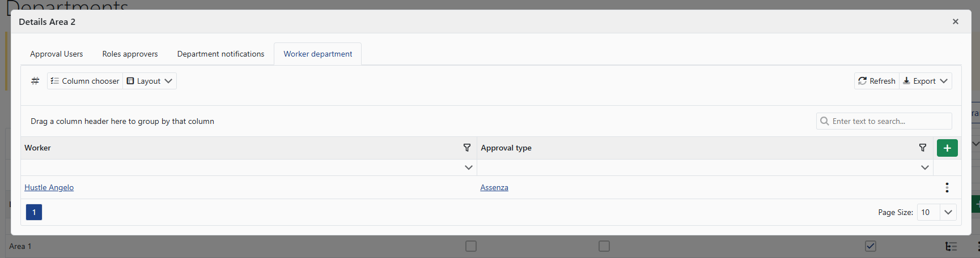
Task: Add a new worker with green plus button
Action: pyautogui.click(x=947, y=148)
